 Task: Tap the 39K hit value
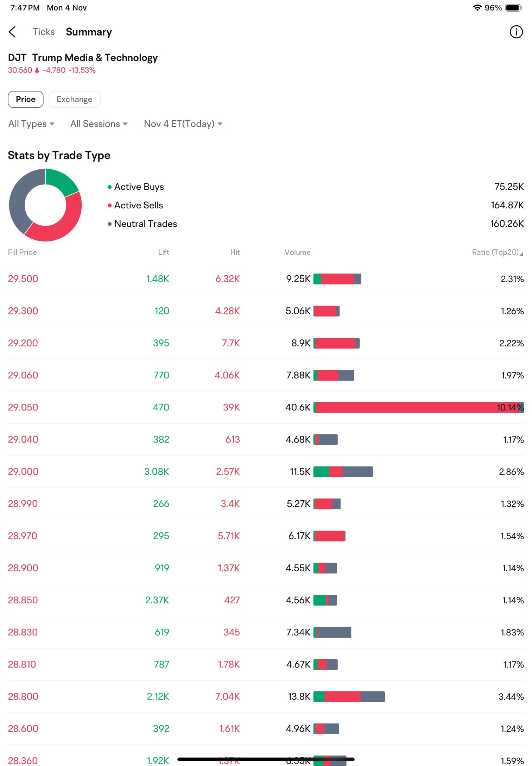[232, 408]
